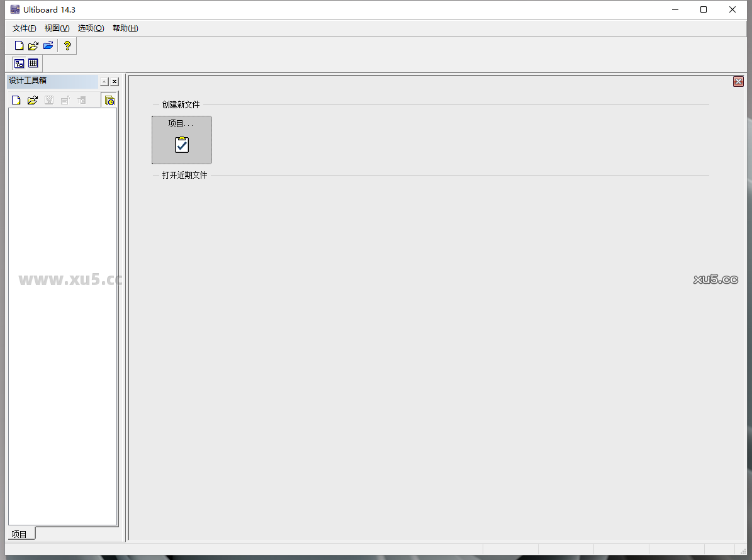The height and width of the screenshot is (560, 752).
Task: Open the 帮助 menu
Action: click(125, 28)
